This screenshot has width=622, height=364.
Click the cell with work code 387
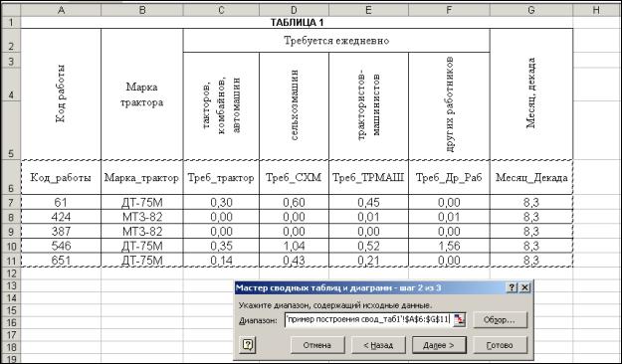pos(61,231)
